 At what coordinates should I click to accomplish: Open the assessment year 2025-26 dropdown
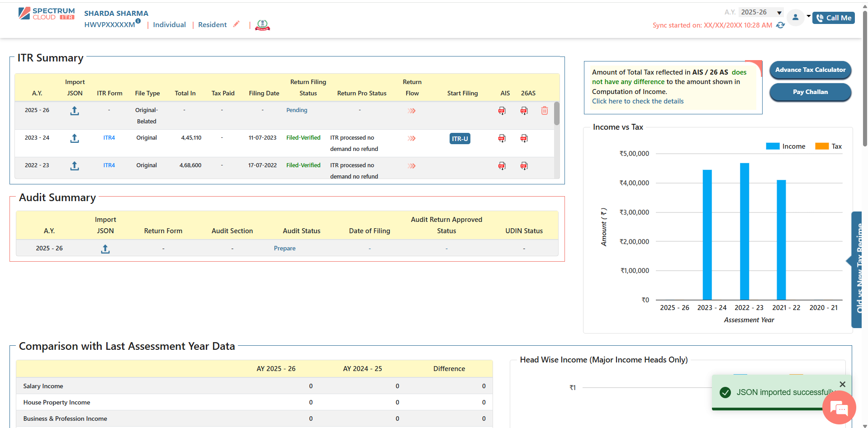[761, 12]
